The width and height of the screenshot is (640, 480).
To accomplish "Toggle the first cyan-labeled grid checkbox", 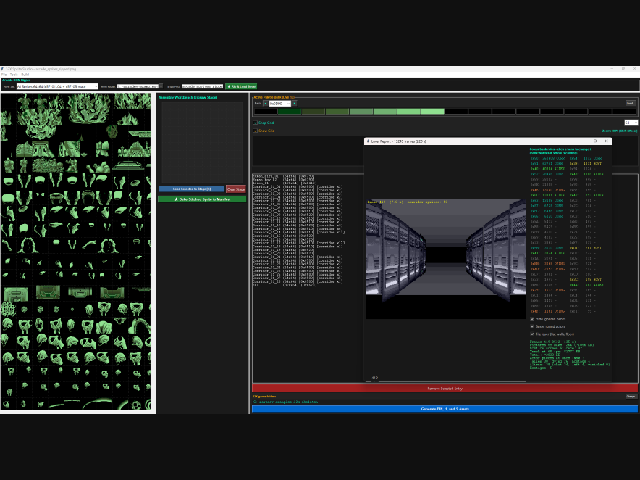I will [x=256, y=122].
